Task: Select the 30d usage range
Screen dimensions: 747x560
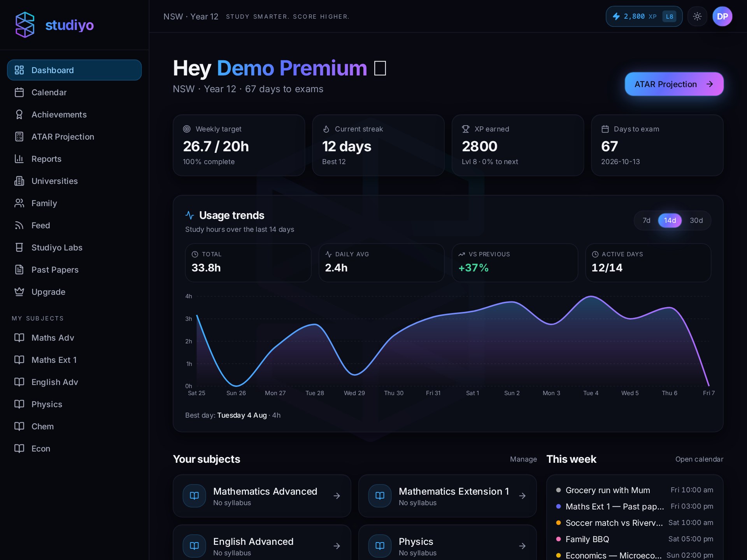Action: click(696, 220)
